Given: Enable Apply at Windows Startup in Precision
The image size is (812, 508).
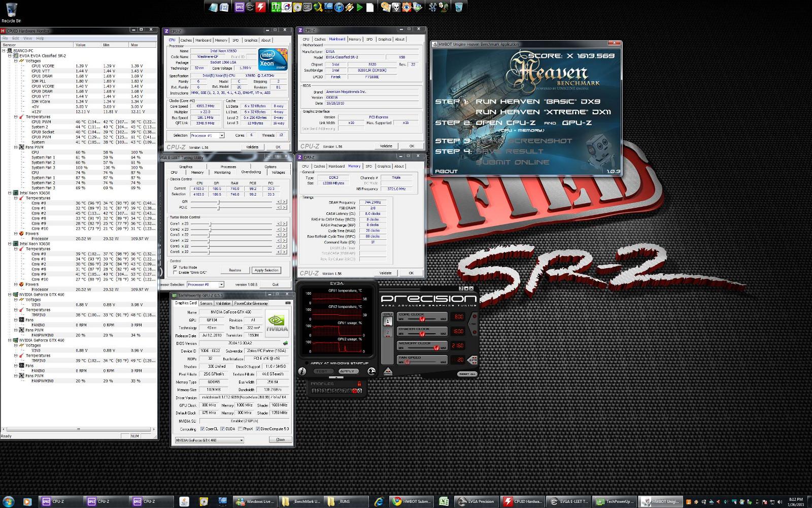Looking at the screenshot, I should [307, 363].
